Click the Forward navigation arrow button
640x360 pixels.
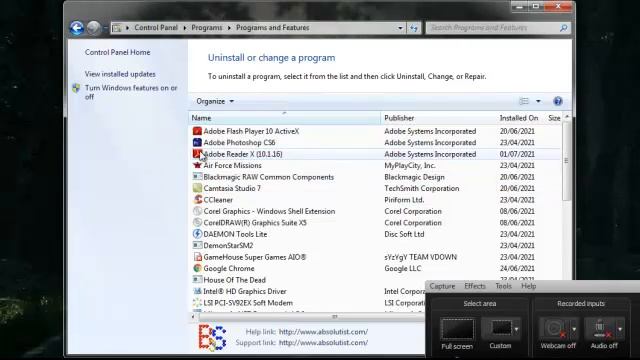tap(93, 28)
